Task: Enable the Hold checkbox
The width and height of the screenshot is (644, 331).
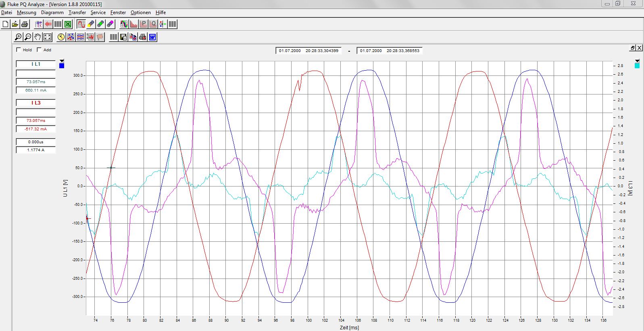Action: [19, 50]
